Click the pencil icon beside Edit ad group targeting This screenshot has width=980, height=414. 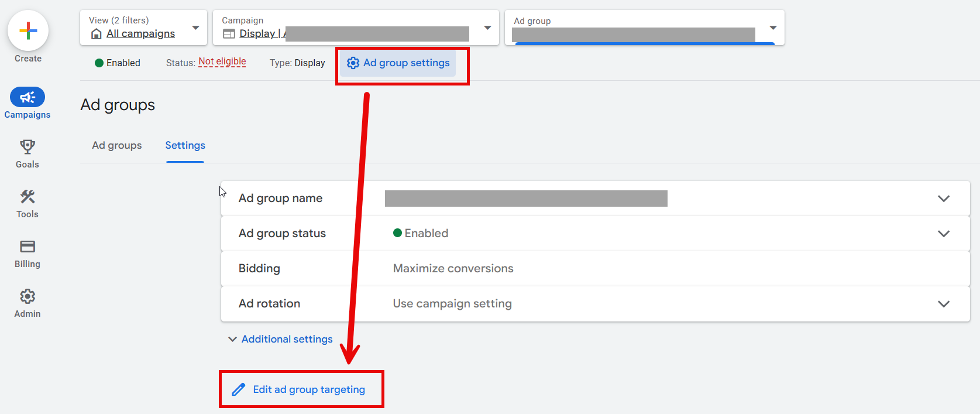point(238,390)
